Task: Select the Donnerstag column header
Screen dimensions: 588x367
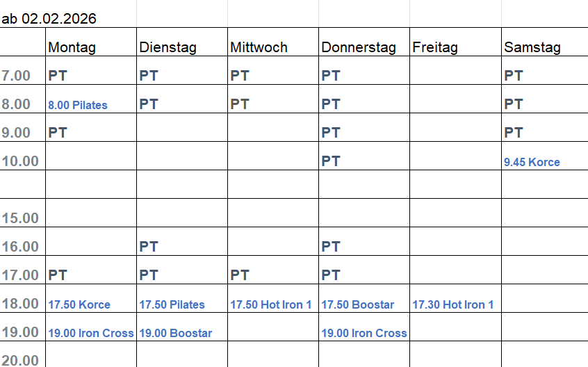Action: click(x=359, y=47)
